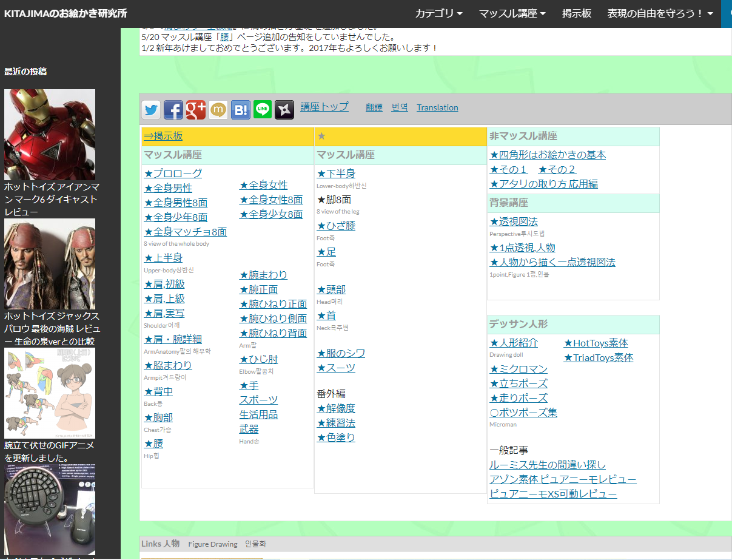Open the ★腕ひねり側面 lesson
Viewport: 732px width, 560px height.
tap(273, 319)
